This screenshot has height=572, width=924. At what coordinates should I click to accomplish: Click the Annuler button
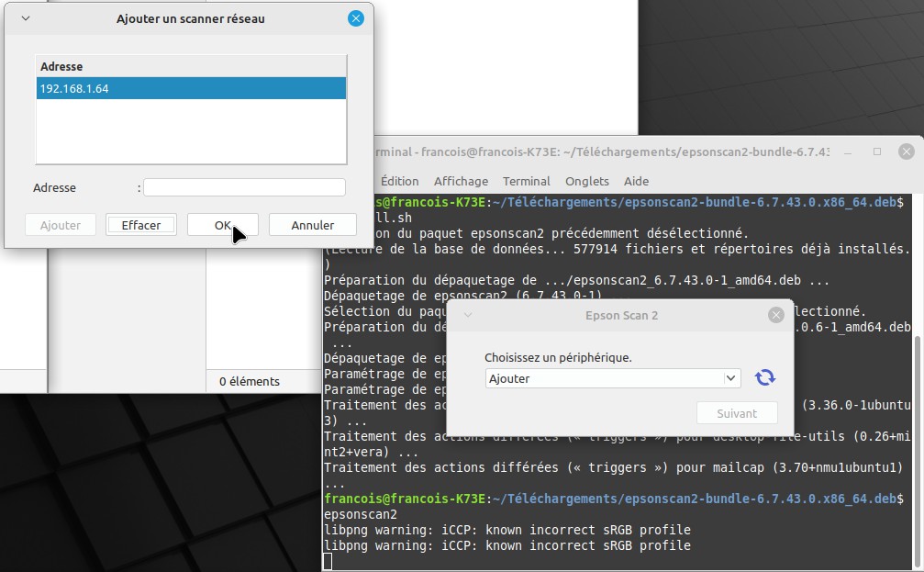[312, 225]
